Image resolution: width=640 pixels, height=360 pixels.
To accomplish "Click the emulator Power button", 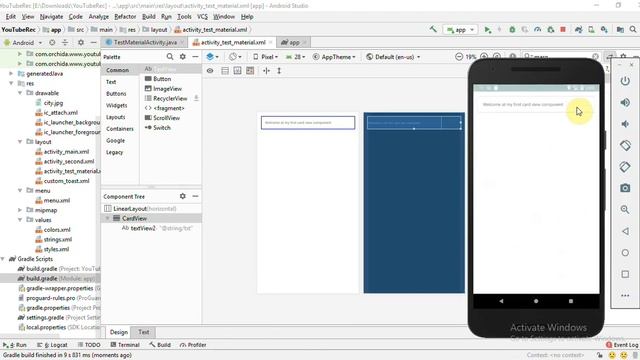I will tap(625, 81).
